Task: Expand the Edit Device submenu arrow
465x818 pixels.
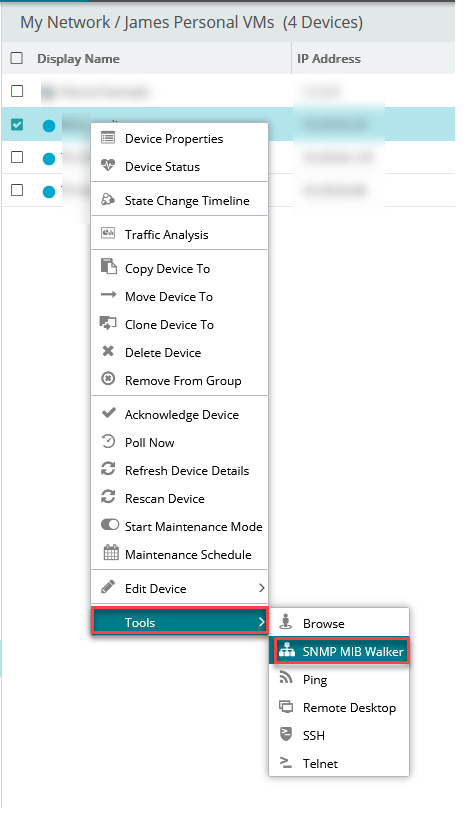Action: point(262,588)
